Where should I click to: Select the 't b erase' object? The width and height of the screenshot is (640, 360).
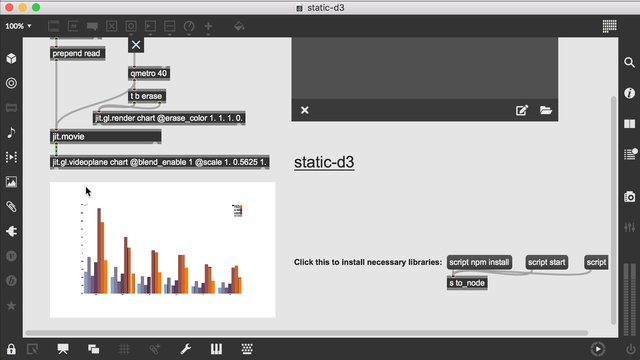coord(147,96)
